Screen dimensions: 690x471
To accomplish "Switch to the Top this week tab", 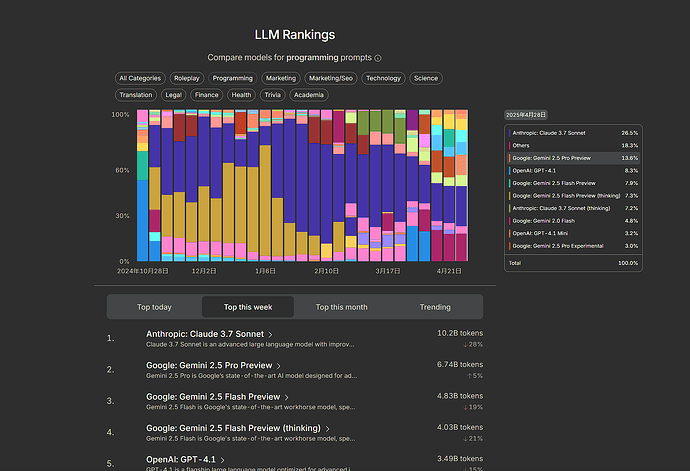I will (x=248, y=307).
